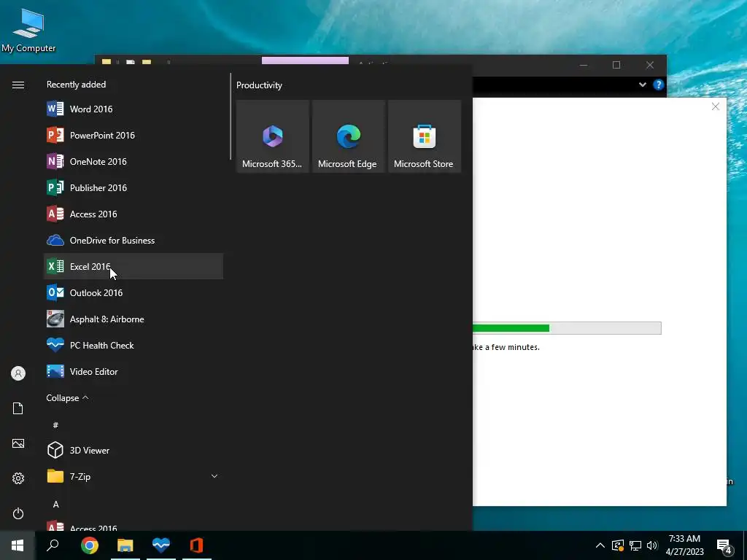747x560 pixels.
Task: Click highlighted tab in background window title
Action: pyautogui.click(x=305, y=61)
